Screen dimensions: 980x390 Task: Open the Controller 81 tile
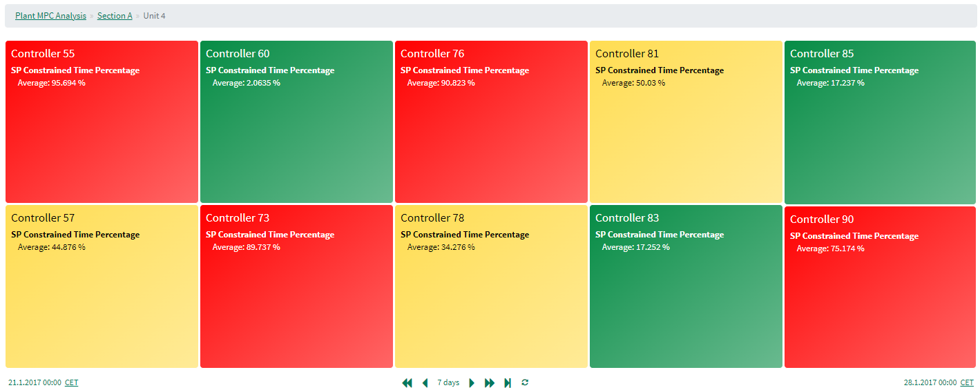[686, 121]
